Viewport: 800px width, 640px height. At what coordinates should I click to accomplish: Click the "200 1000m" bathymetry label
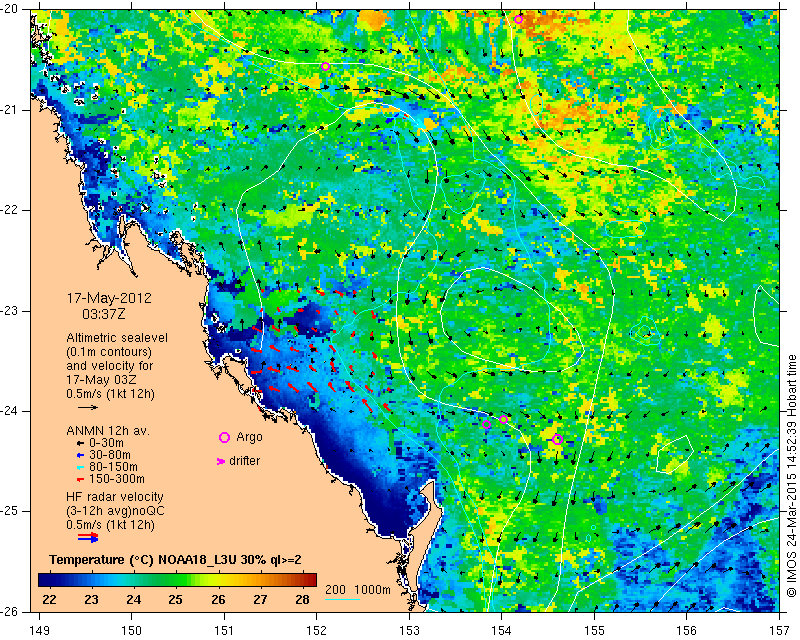[x=358, y=589]
